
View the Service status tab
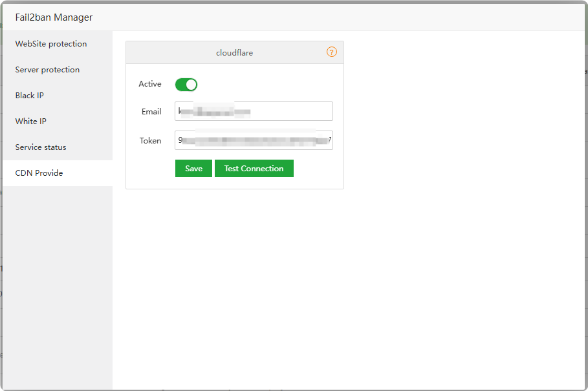coord(58,147)
